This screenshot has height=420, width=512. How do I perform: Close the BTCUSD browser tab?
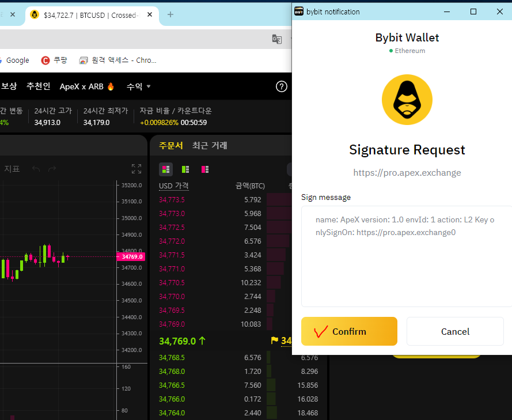coord(150,15)
